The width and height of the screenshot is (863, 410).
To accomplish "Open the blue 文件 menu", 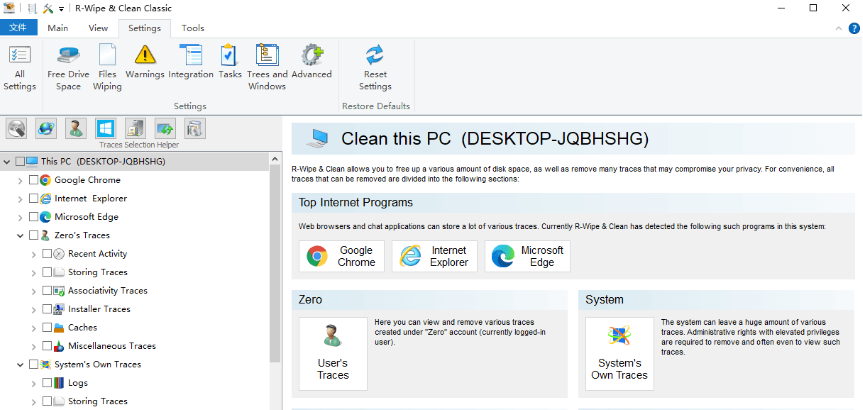I will pyautogui.click(x=18, y=28).
